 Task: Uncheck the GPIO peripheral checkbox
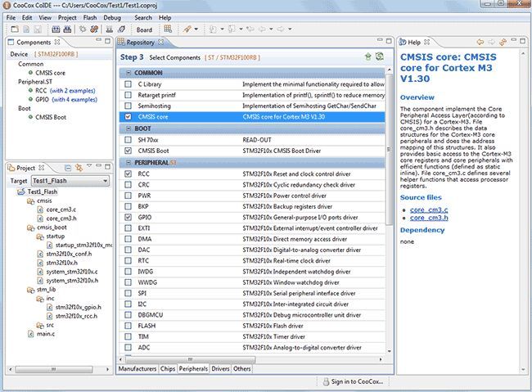click(x=128, y=217)
